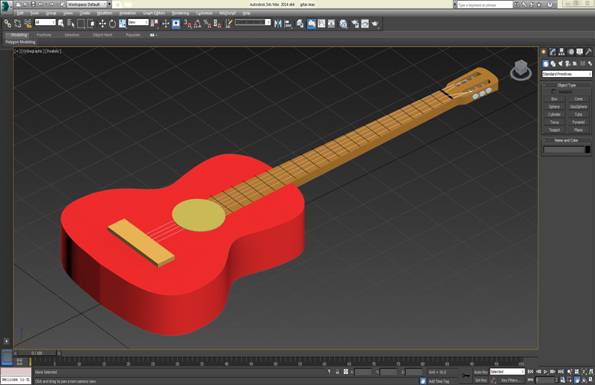Open the Standard Primitives dropdown
Image resolution: width=595 pixels, height=385 pixels.
click(567, 74)
